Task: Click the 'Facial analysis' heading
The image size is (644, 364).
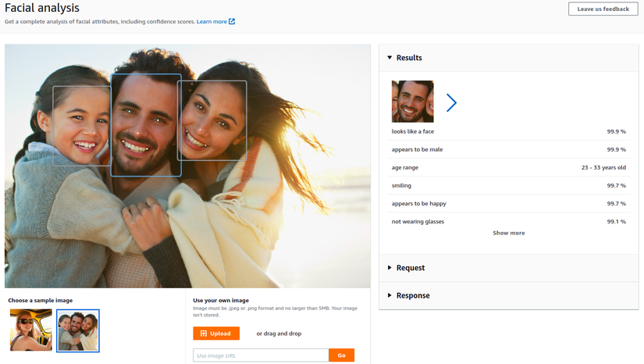Action: point(42,8)
